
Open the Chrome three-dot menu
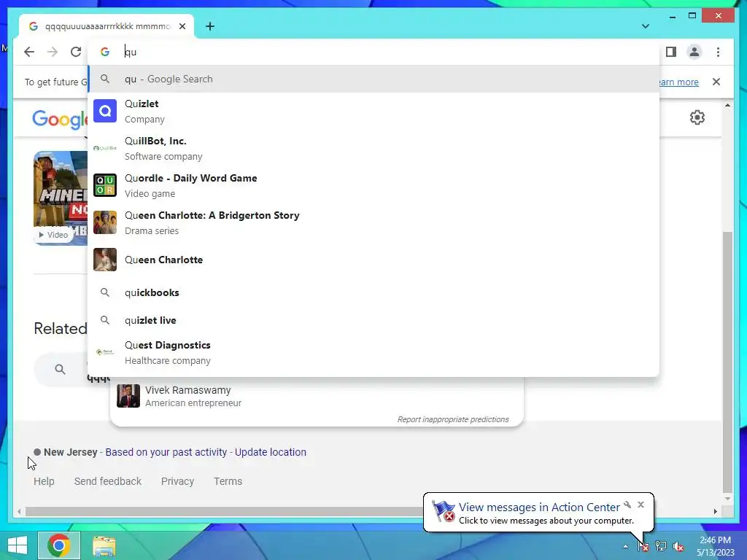[718, 52]
